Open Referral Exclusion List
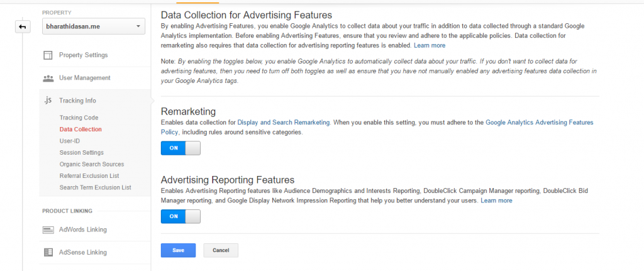This screenshot has height=271, width=644. click(89, 175)
